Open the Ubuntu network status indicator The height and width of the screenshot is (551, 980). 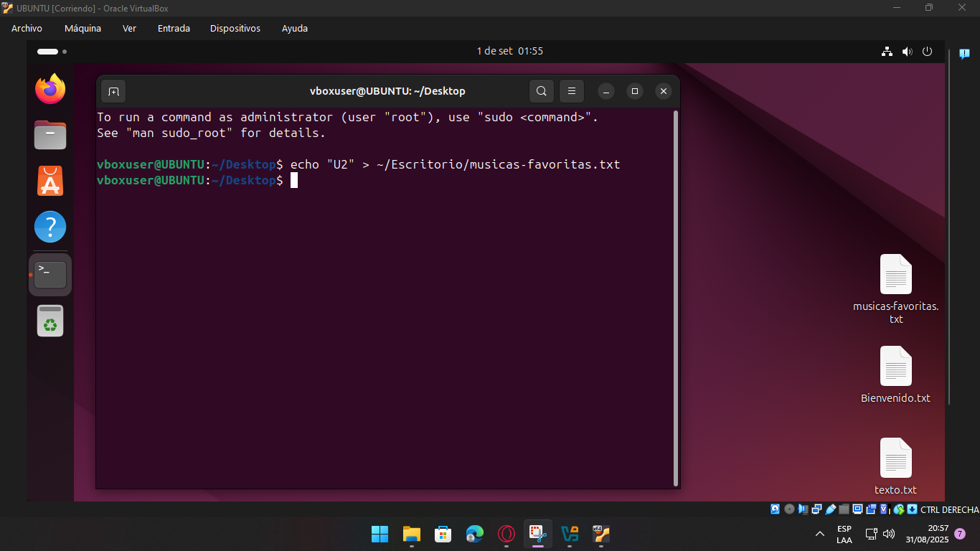887,52
